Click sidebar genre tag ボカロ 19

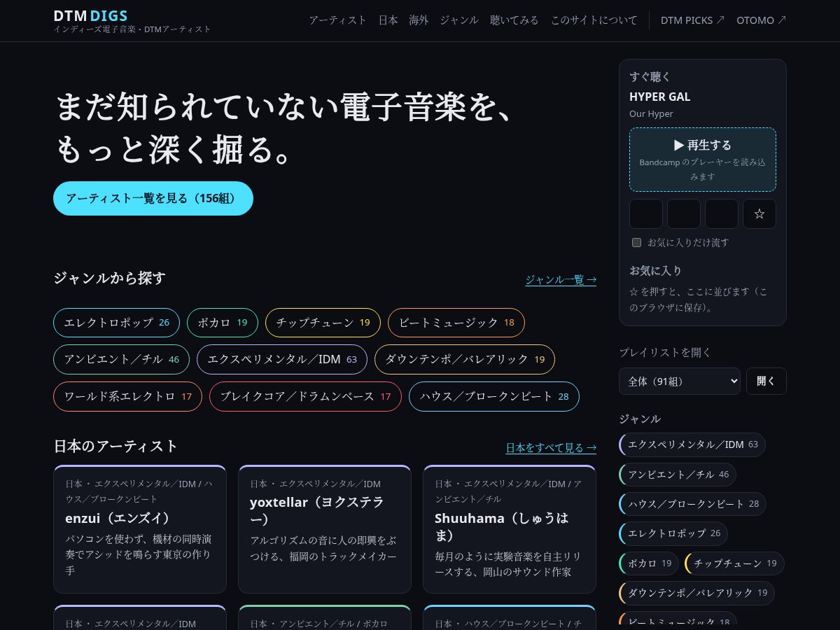649,563
